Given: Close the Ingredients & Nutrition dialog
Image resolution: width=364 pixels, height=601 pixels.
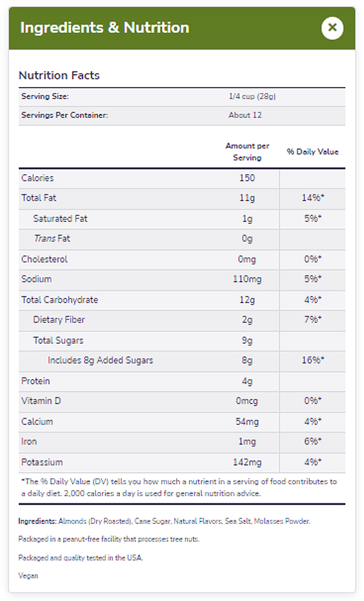Looking at the screenshot, I should pyautogui.click(x=332, y=28).
